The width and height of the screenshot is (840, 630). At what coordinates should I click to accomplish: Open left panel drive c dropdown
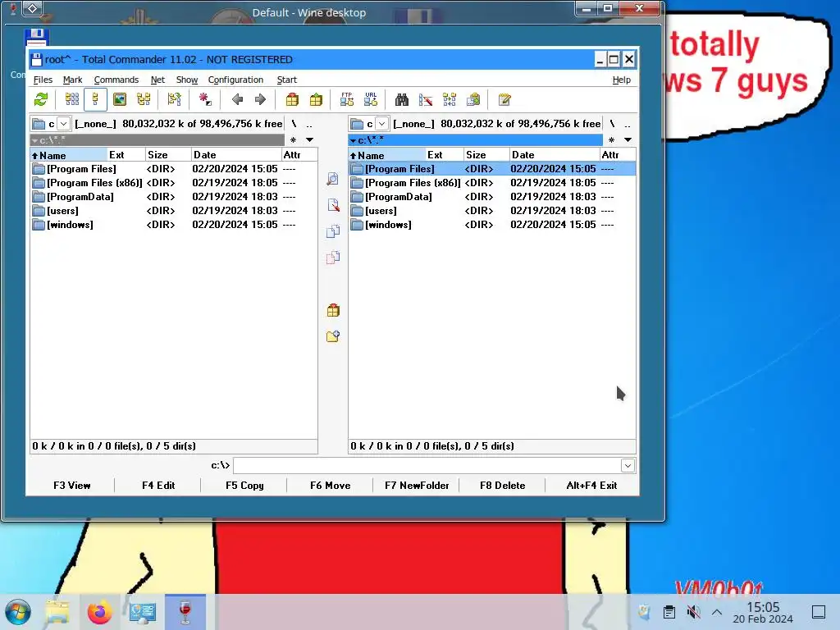[x=63, y=124]
